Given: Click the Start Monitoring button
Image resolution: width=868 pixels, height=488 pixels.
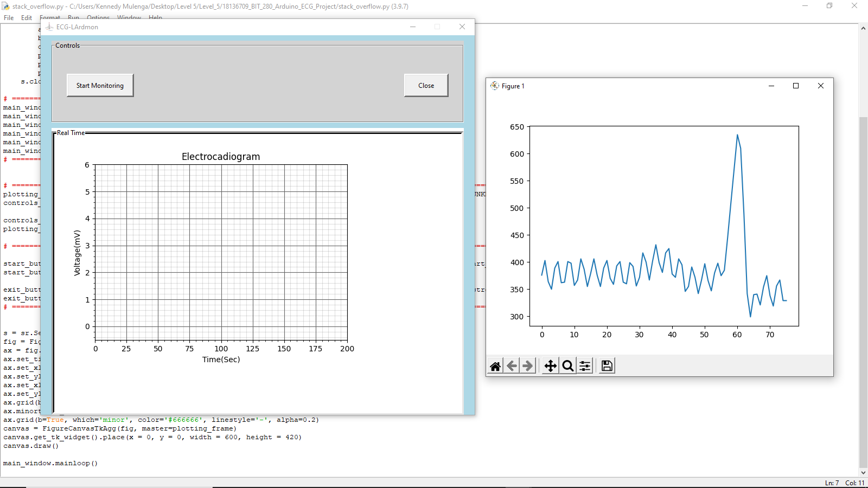Looking at the screenshot, I should point(100,85).
